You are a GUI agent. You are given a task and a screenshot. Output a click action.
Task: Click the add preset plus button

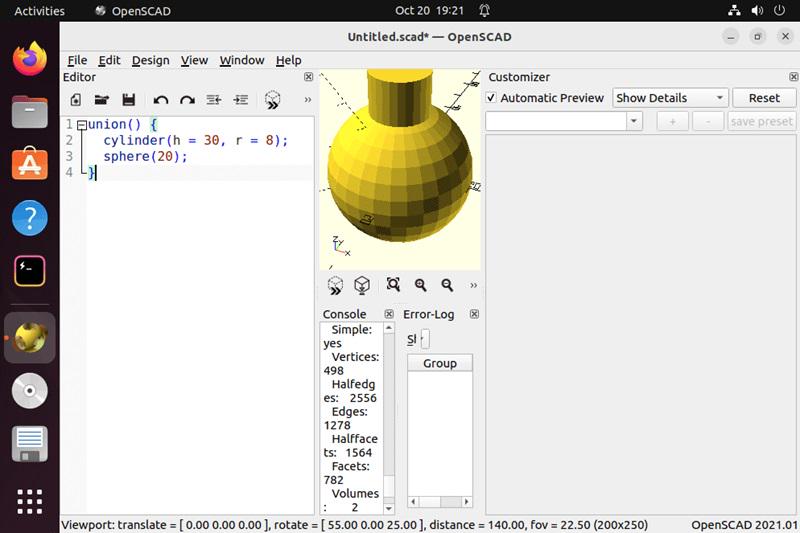pyautogui.click(x=672, y=121)
